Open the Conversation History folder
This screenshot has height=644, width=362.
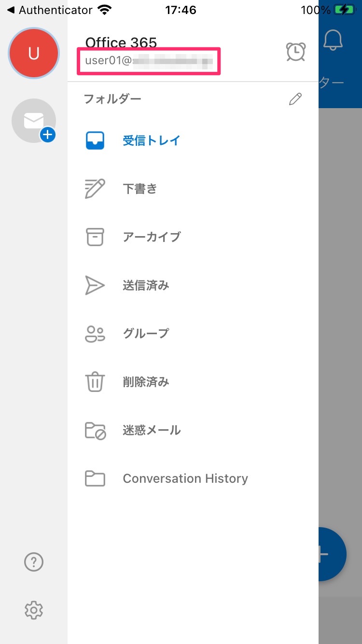(193, 478)
